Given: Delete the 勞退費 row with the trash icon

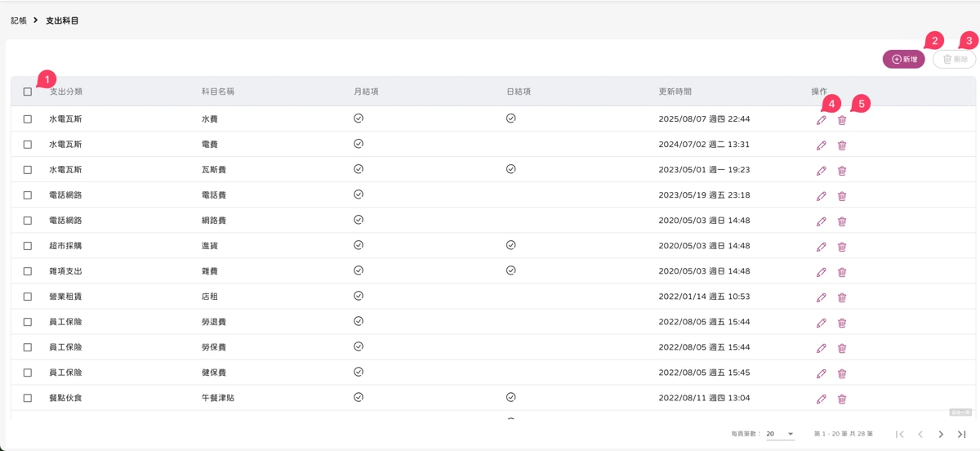Looking at the screenshot, I should [842, 323].
